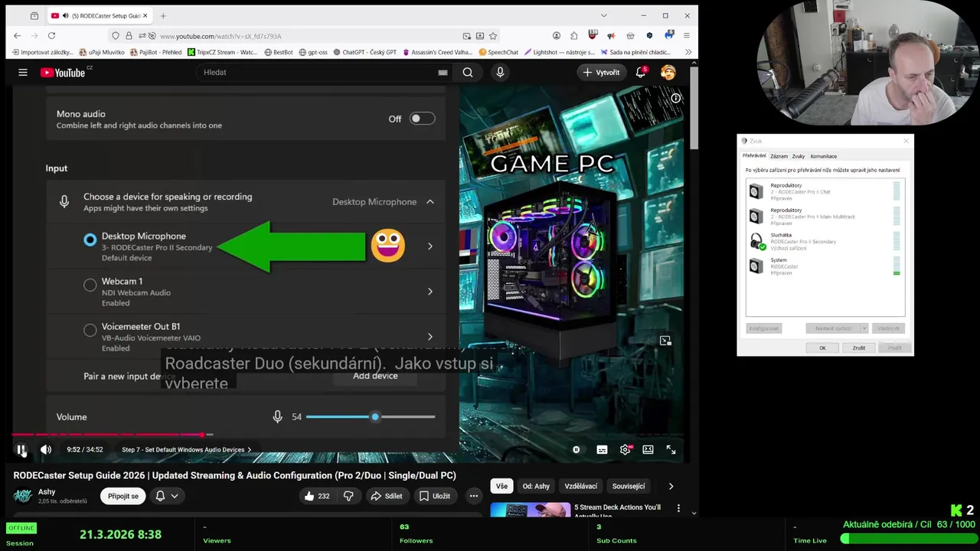Mute the tab via its speaker icon
980x551 pixels.
(64, 16)
